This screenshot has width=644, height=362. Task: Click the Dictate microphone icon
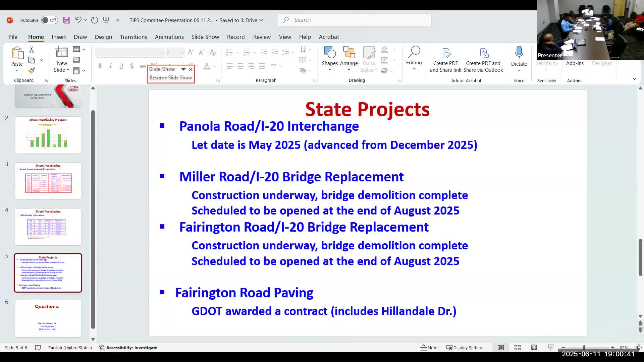coord(519,53)
